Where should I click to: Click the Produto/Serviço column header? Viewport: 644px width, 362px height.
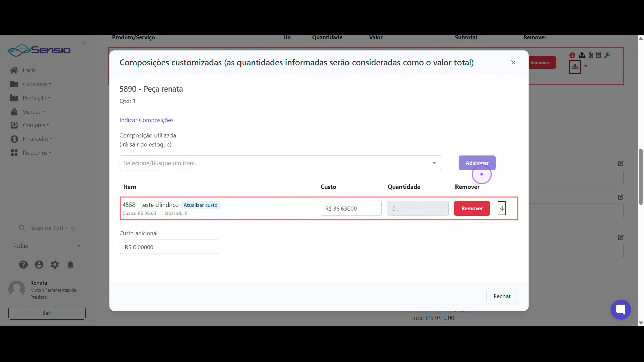[133, 37]
